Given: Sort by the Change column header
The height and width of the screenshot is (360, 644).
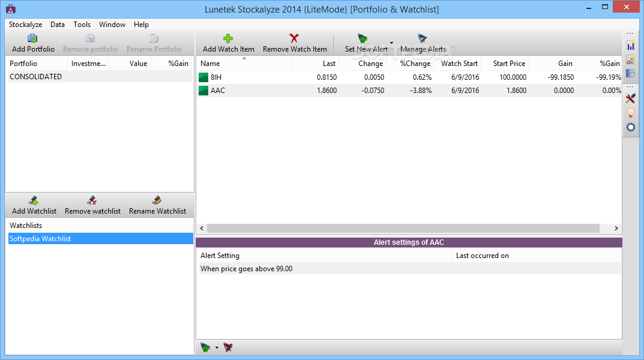Looking at the screenshot, I should pos(363,64).
